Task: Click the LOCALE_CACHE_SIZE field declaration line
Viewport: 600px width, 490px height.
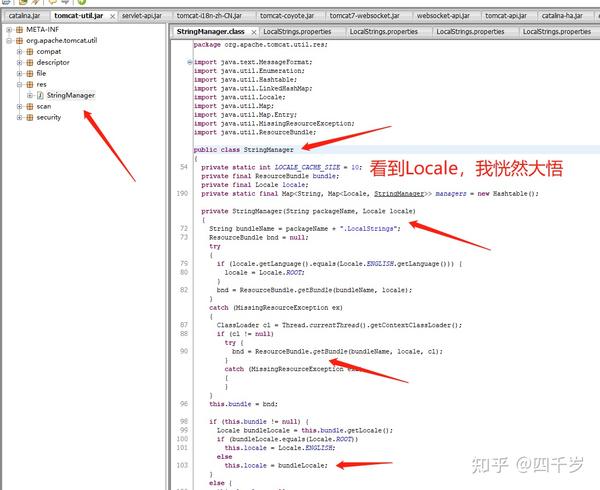Action: (282, 168)
